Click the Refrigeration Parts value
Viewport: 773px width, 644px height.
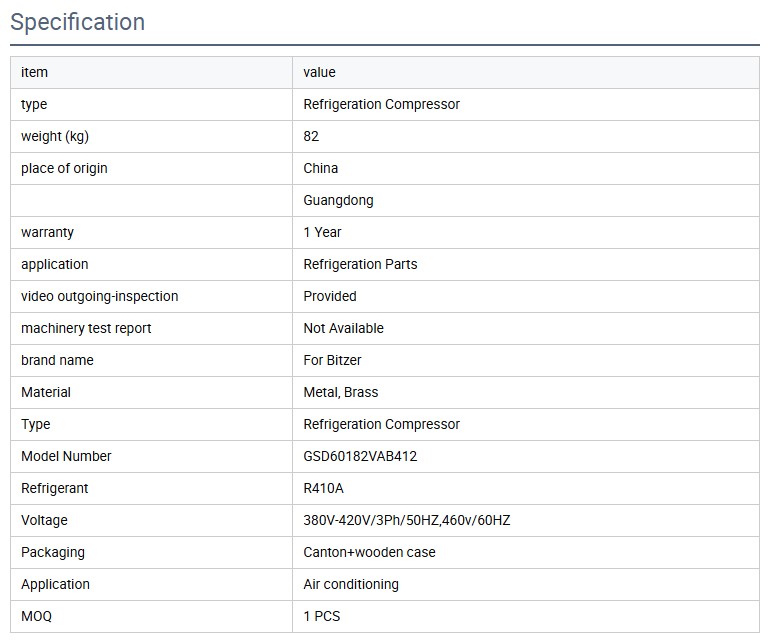pos(360,264)
